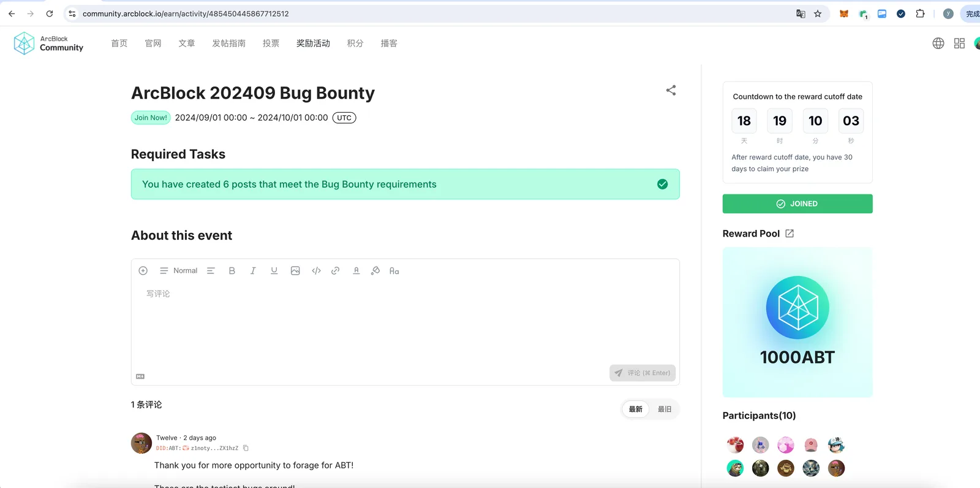Open the text alignment dropdown
Screen dimensions: 980x488
(x=211, y=271)
